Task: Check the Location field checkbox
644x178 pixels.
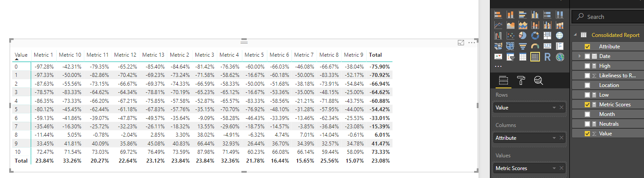Action: point(587,85)
